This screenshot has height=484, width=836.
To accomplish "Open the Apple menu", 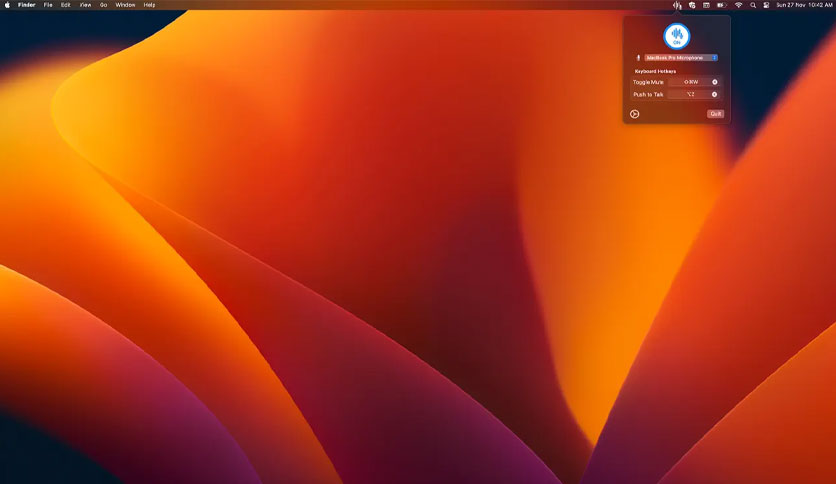I will 7,5.
